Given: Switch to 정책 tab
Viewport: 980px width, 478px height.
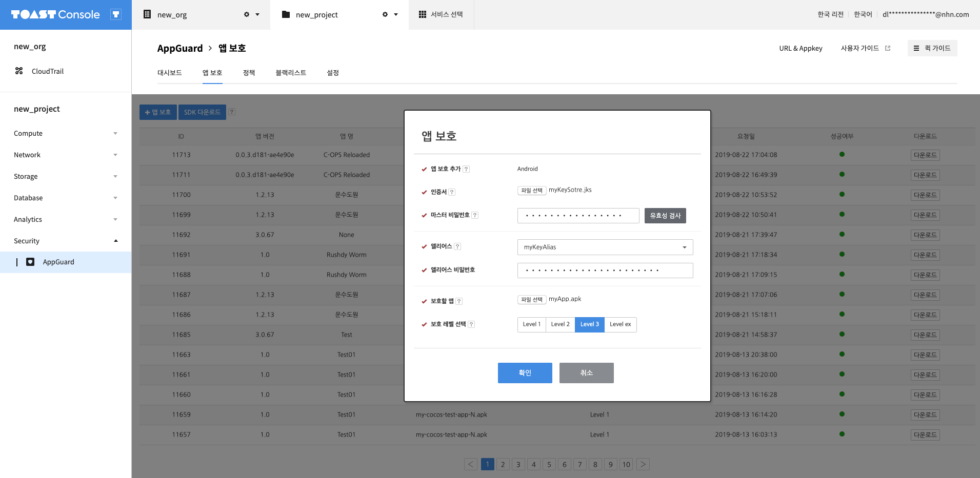Looking at the screenshot, I should point(249,73).
